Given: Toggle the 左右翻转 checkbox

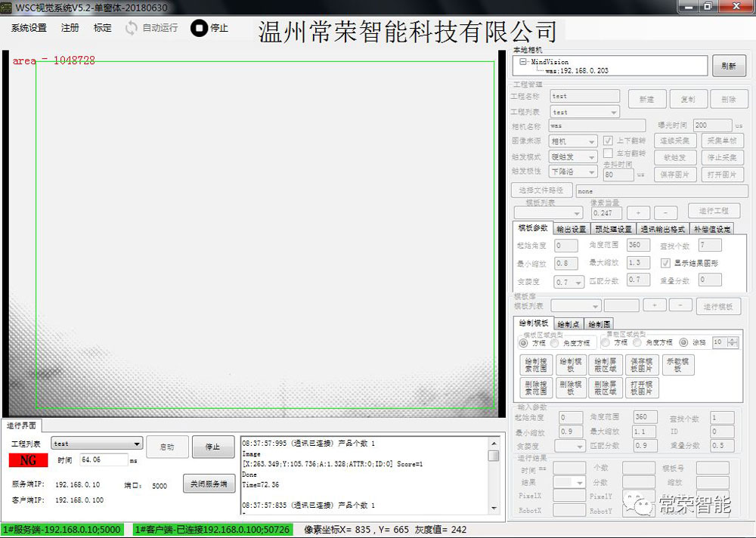Looking at the screenshot, I should tap(608, 153).
